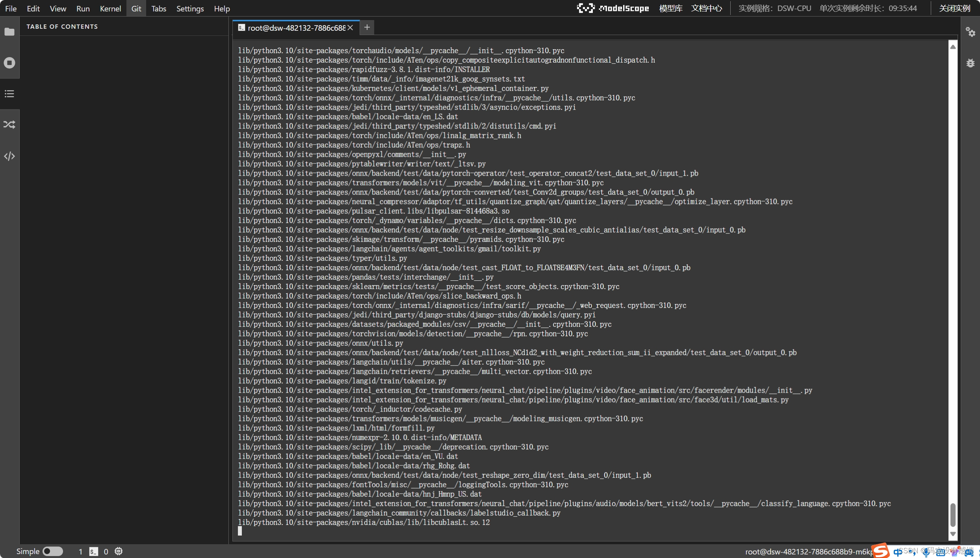This screenshot has height=558, width=980.
Task: Click the numexpr-2.10.0 METADATA line
Action: (360, 438)
